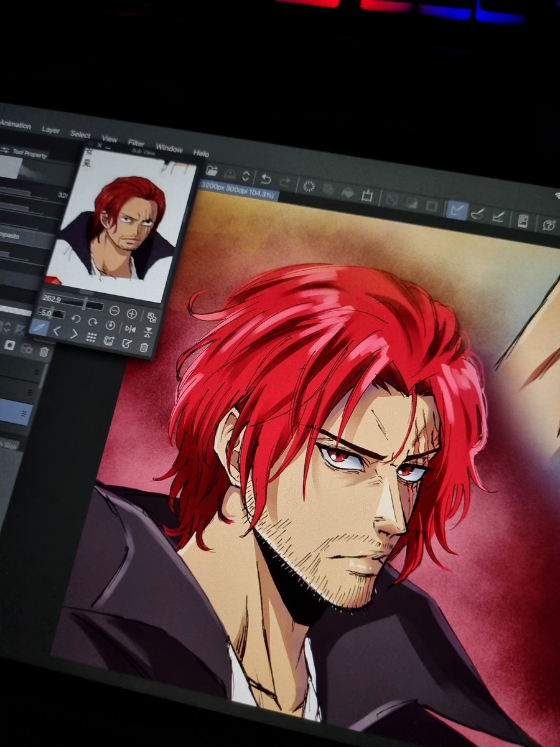The width and height of the screenshot is (560, 747).
Task: Click the smartphone connect icon
Action: tap(523, 220)
